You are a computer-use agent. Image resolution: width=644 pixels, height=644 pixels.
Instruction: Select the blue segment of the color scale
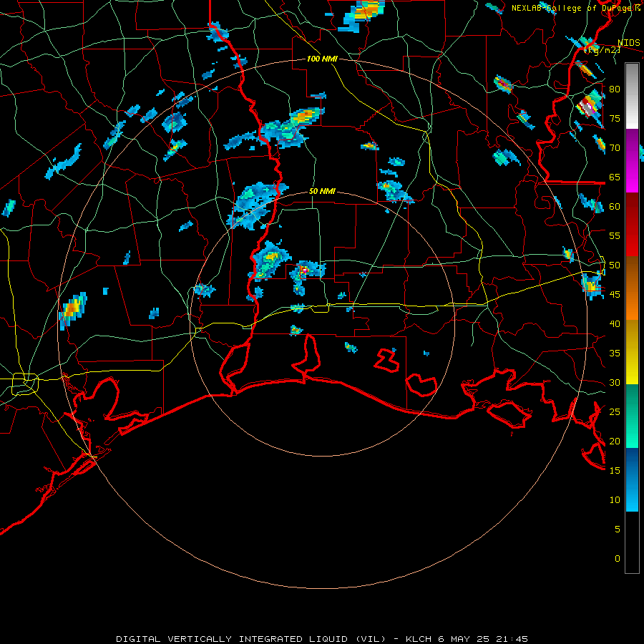click(632, 479)
